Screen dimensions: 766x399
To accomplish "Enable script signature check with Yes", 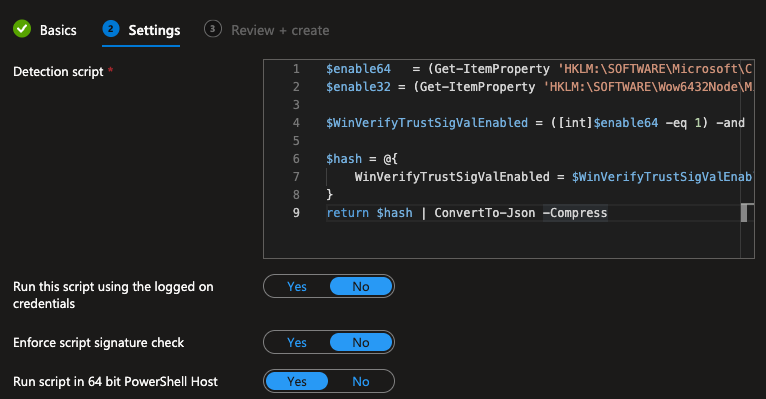I will click(297, 342).
